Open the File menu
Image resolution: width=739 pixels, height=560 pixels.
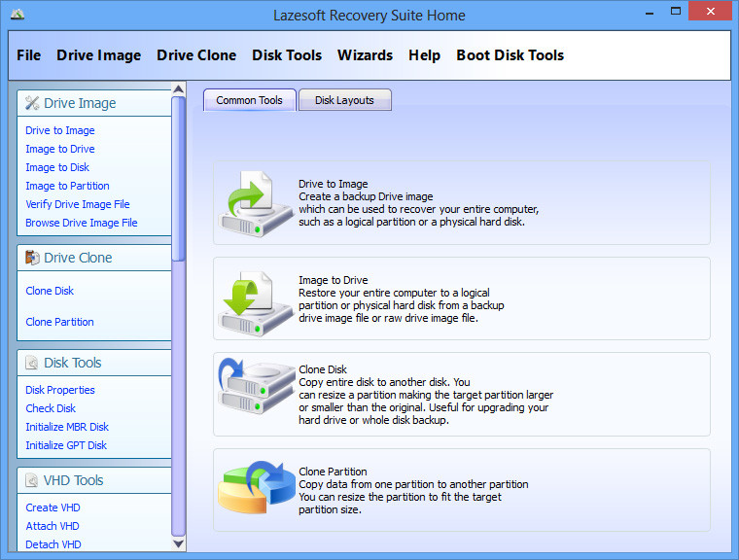(x=29, y=55)
